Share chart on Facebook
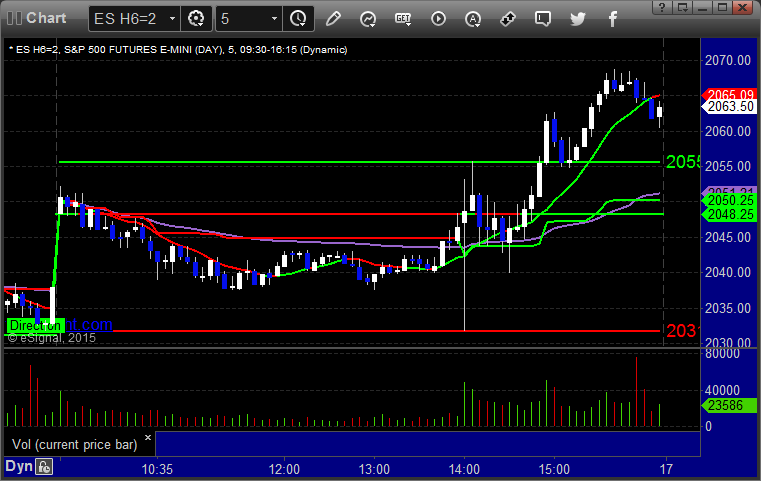Image resolution: width=761 pixels, height=481 pixels. point(613,19)
